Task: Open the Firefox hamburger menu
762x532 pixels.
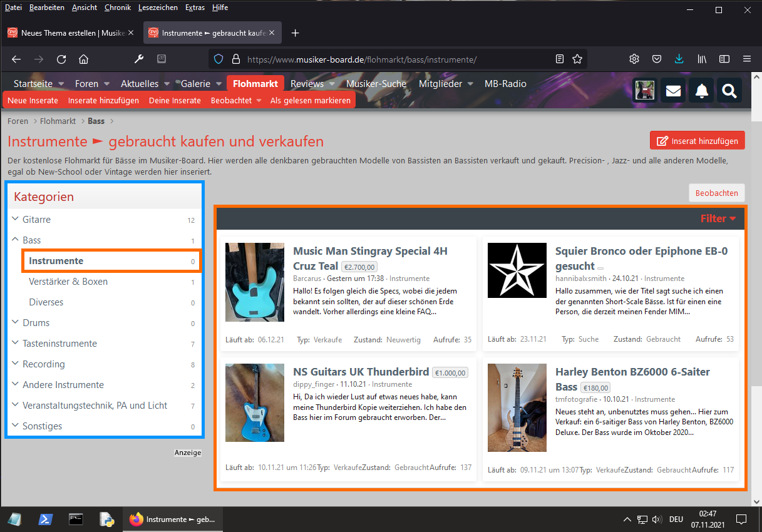Action: pos(747,59)
